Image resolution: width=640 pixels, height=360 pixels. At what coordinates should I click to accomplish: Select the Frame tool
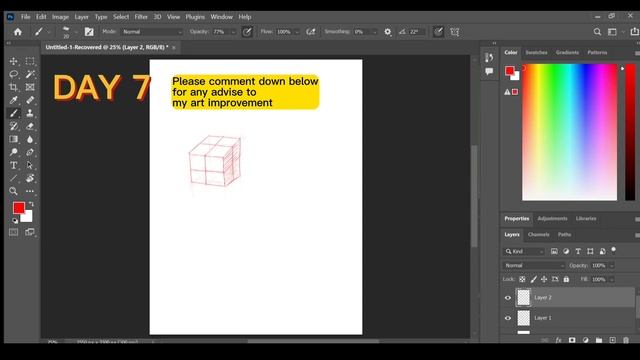tap(30, 87)
